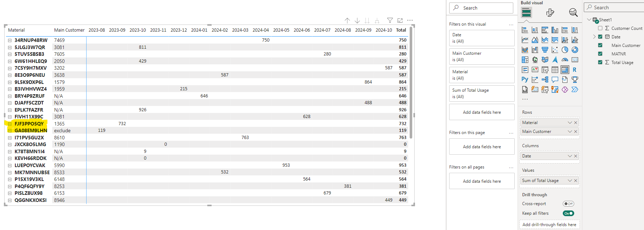644x230 pixels.
Task: Check the Customer Count field
Action: (x=600, y=28)
